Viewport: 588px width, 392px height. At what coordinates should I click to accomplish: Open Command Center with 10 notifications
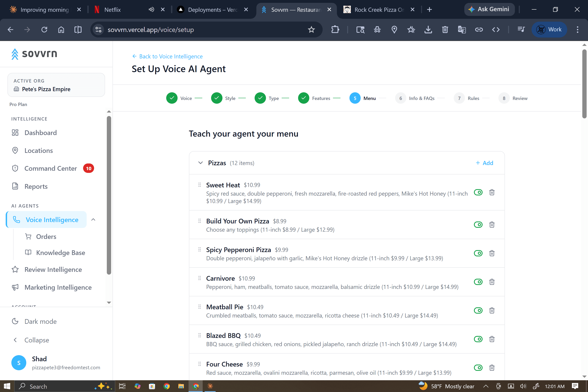[51, 168]
